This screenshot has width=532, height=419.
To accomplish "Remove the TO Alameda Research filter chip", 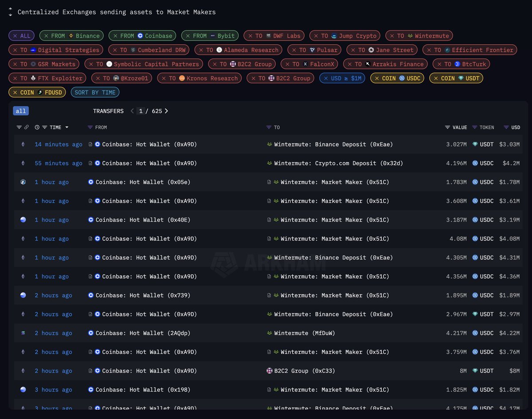I will (201, 50).
